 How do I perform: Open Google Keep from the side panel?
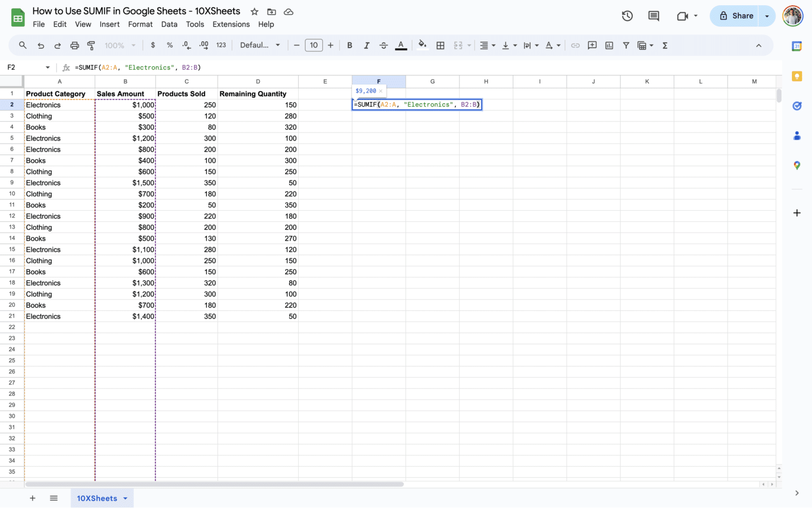[797, 76]
